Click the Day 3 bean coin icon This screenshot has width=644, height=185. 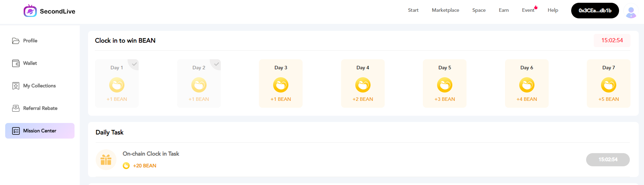[281, 85]
